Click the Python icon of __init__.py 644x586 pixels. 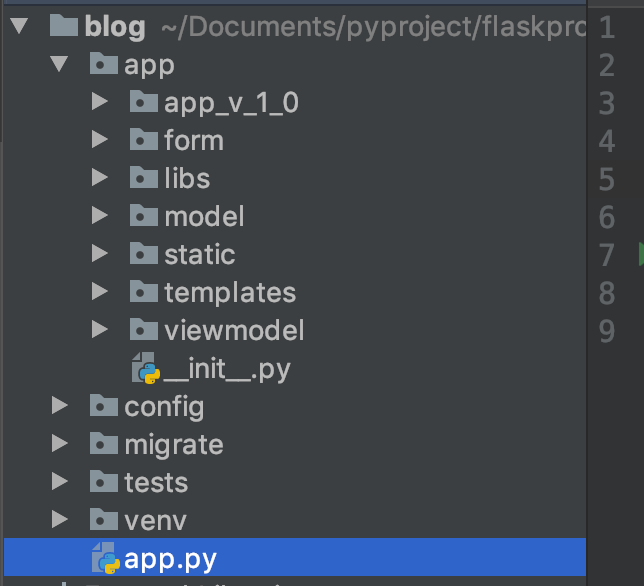coord(146,369)
